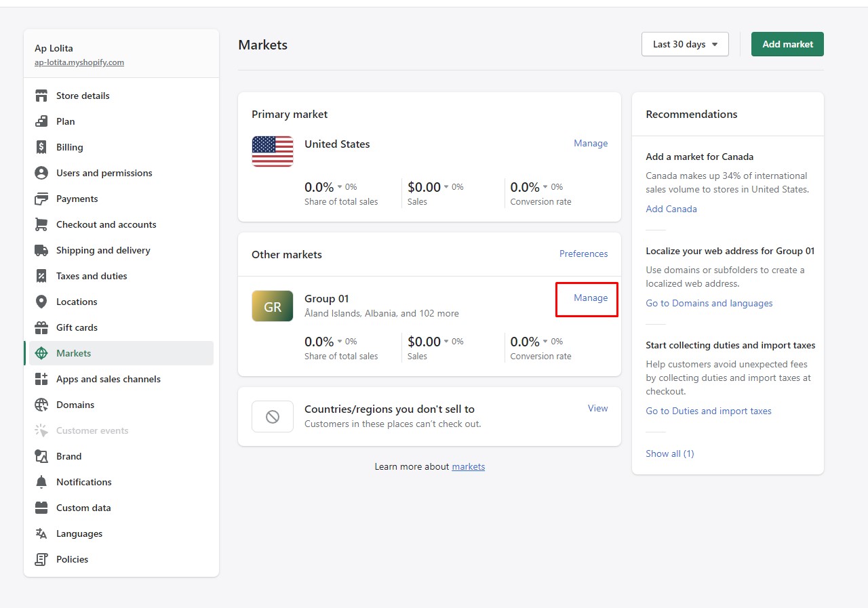868x608 pixels.
Task: Click the Languages translate icon
Action: click(x=41, y=533)
